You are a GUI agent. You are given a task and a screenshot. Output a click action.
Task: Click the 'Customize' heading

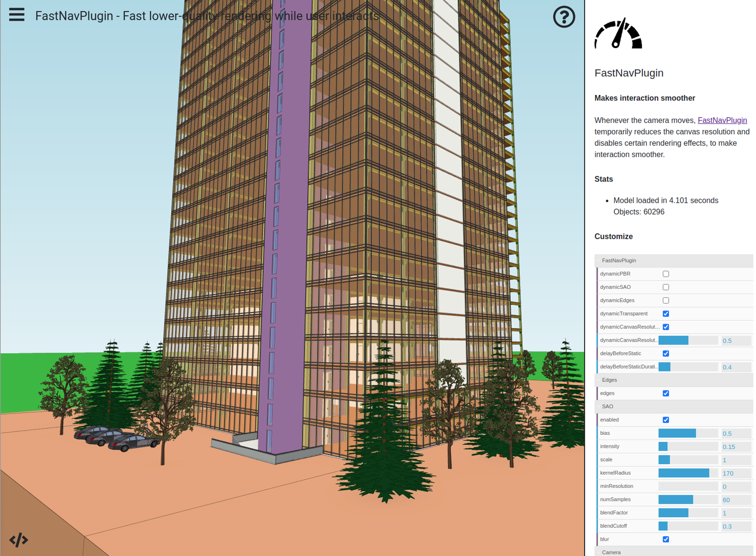[x=613, y=237]
